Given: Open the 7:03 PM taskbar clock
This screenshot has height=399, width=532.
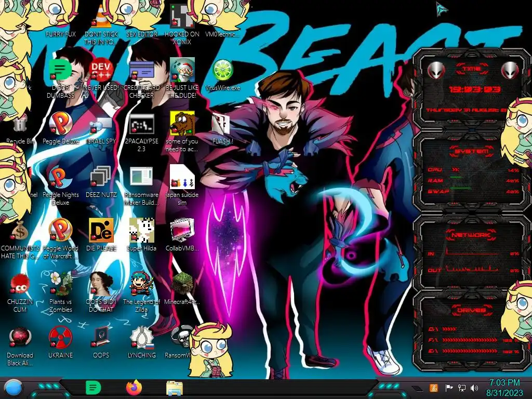Looking at the screenshot, I should [504, 388].
